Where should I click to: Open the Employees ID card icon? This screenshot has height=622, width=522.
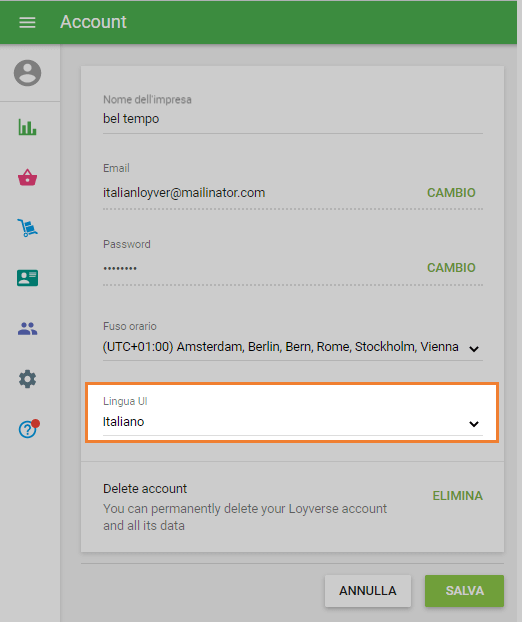(x=27, y=278)
